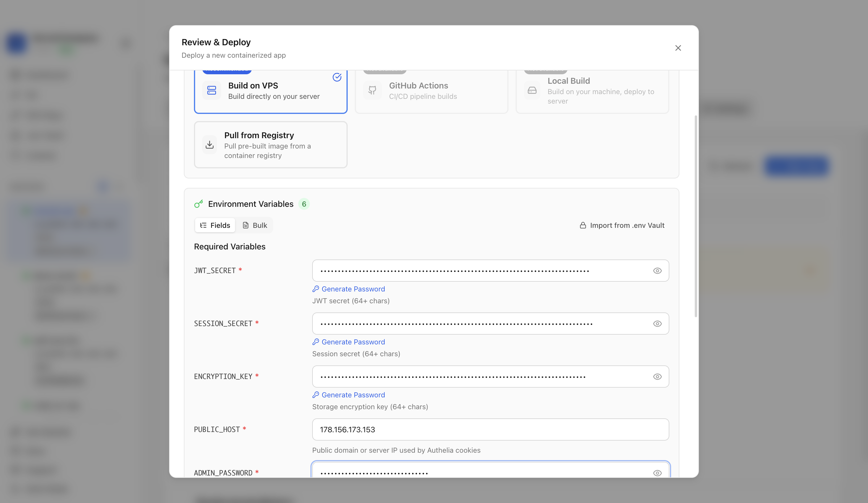The width and height of the screenshot is (868, 503).
Task: Select Pull from Registry card
Action: point(271,145)
